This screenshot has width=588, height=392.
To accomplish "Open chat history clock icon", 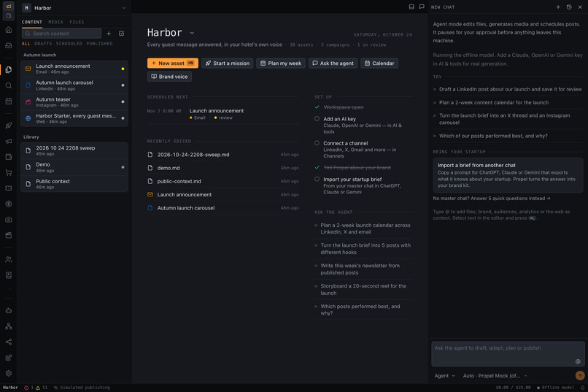I will (x=569, y=7).
